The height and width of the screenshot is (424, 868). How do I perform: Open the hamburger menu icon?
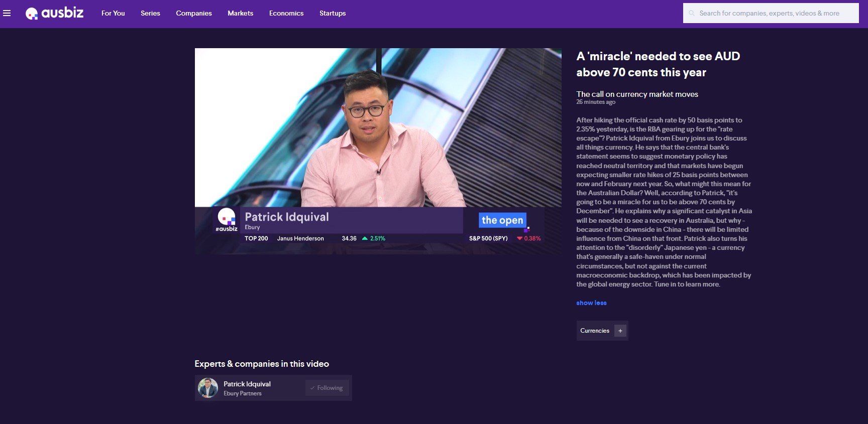click(x=7, y=13)
